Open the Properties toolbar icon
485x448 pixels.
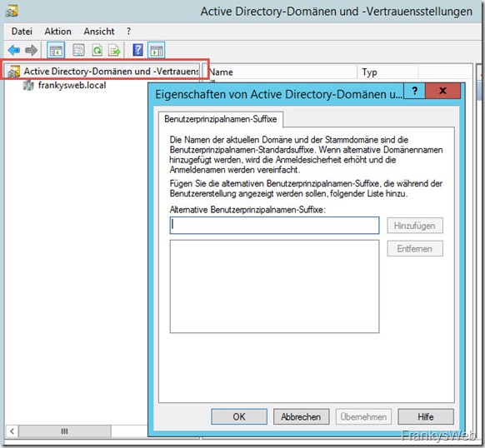click(78, 50)
